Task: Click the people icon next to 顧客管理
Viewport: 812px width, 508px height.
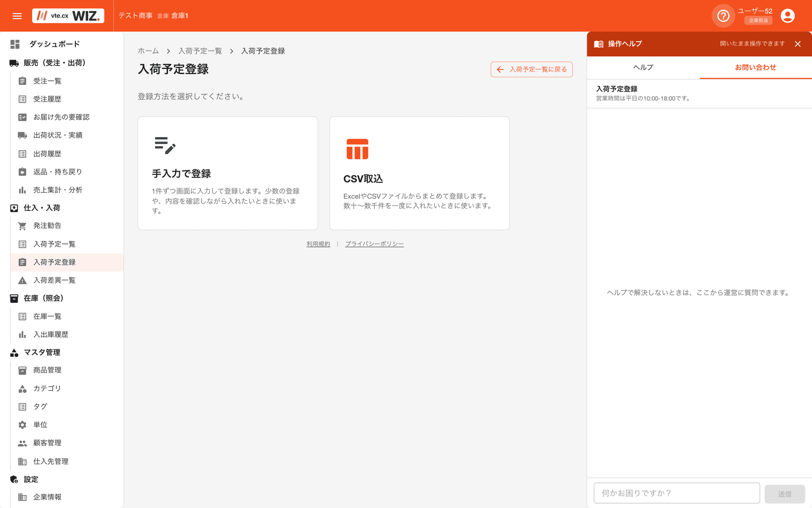Action: click(22, 443)
